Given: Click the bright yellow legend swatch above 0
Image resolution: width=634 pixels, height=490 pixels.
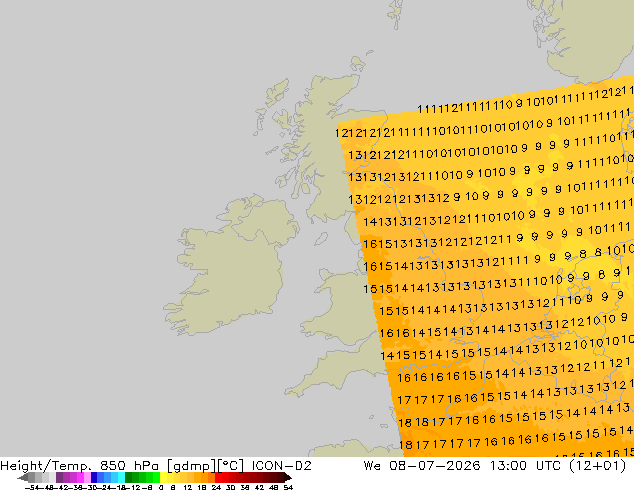Looking at the screenshot, I should (163, 477).
